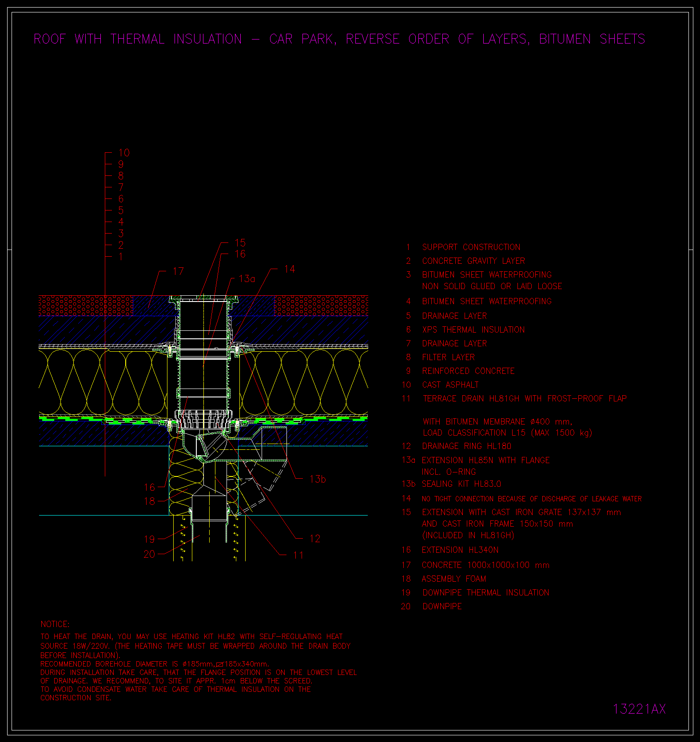Select 'RECOMMENDED BOREHOLE DIAMETER' notice line
This screenshot has height=742, width=700.
(x=155, y=664)
